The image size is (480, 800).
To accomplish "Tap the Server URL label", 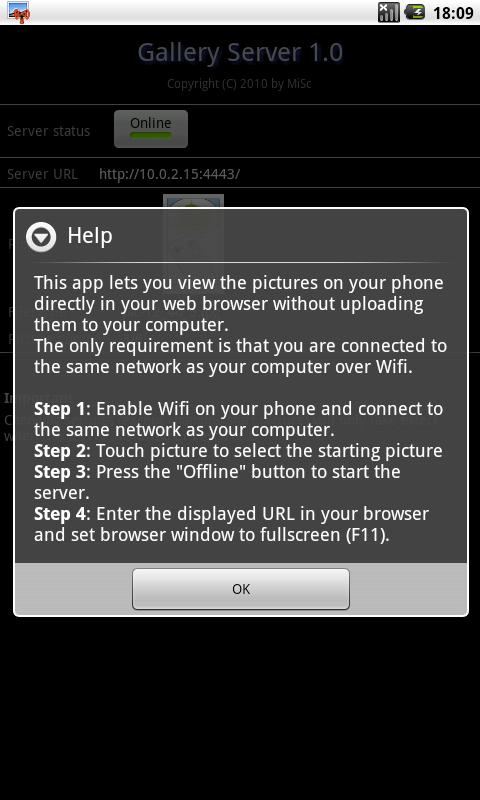I will (42, 174).
